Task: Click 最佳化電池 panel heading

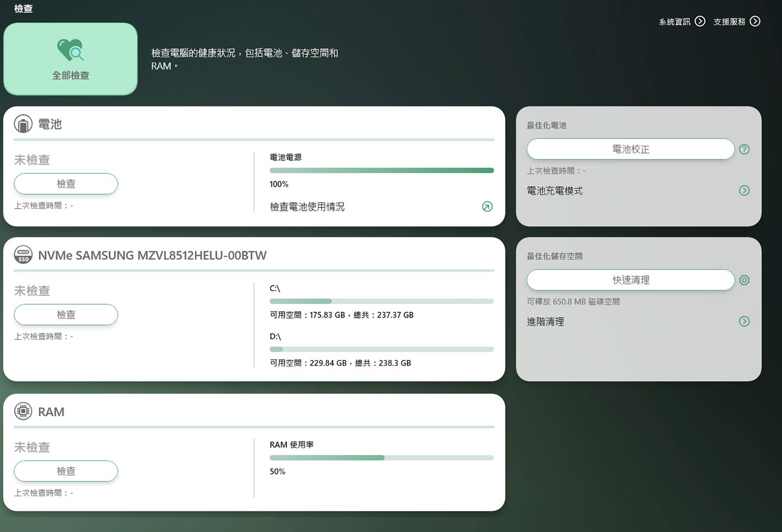Action: tap(546, 125)
